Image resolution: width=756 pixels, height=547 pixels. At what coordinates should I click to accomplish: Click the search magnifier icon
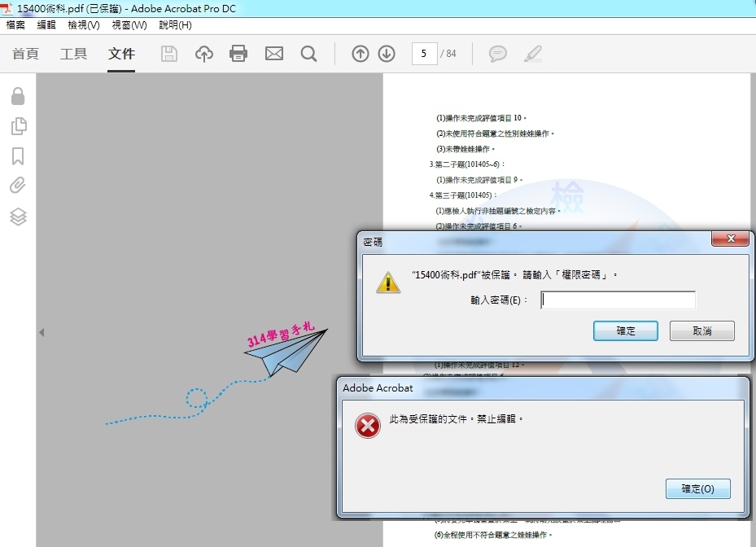click(x=308, y=54)
